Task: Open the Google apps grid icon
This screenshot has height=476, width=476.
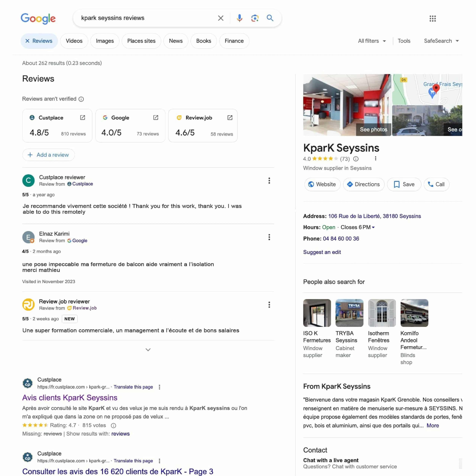Action: click(433, 19)
